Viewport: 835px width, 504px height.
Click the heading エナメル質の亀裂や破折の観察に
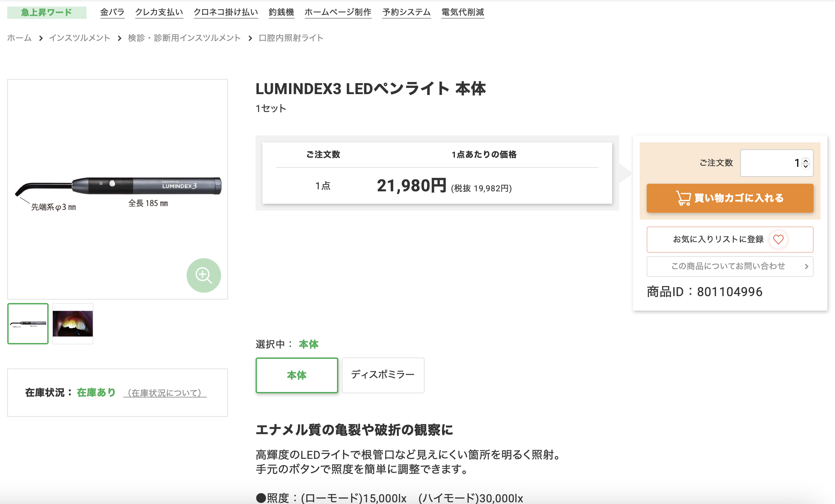pos(354,430)
